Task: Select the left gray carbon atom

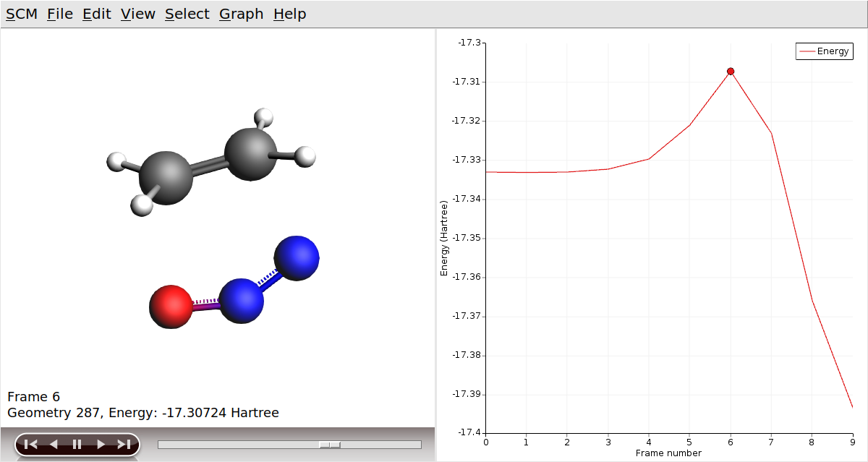Action: (166, 178)
